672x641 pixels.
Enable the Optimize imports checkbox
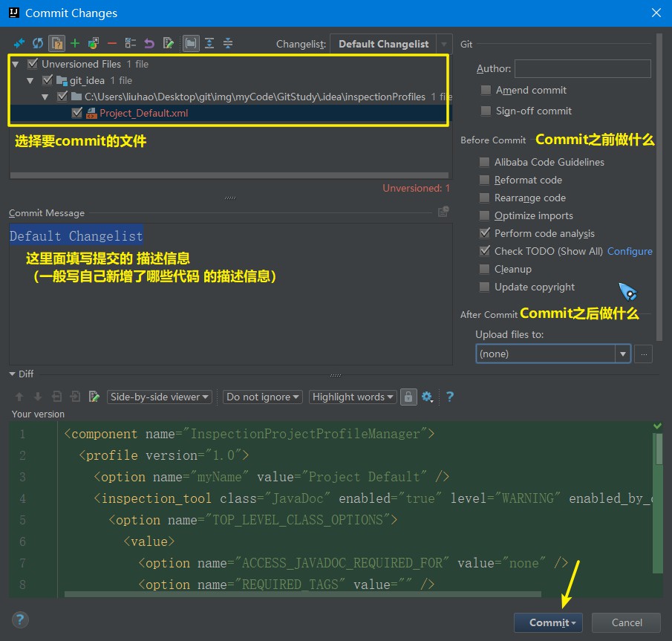click(x=484, y=215)
